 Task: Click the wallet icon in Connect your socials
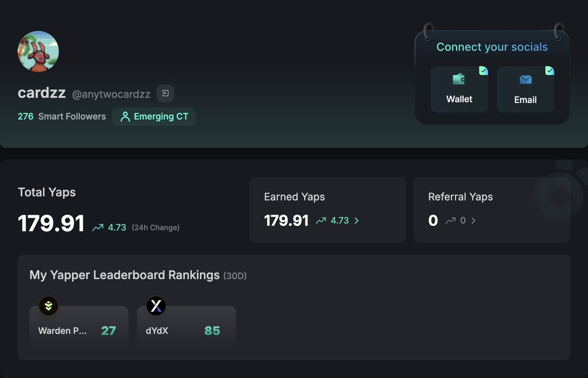459,79
